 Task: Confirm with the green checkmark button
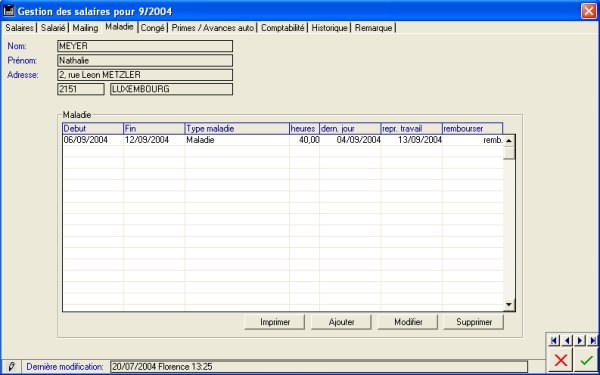tap(586, 360)
